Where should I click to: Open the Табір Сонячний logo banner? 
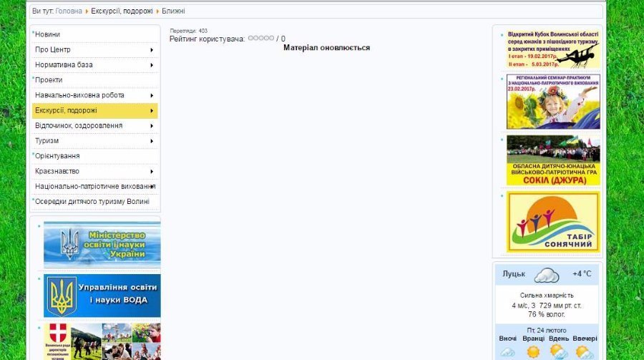(552, 222)
